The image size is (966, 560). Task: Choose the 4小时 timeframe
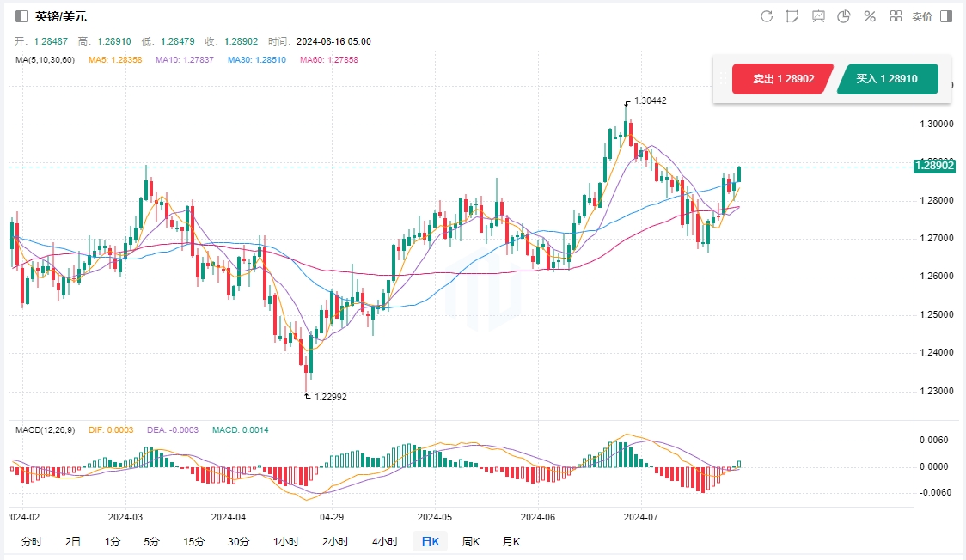point(384,541)
